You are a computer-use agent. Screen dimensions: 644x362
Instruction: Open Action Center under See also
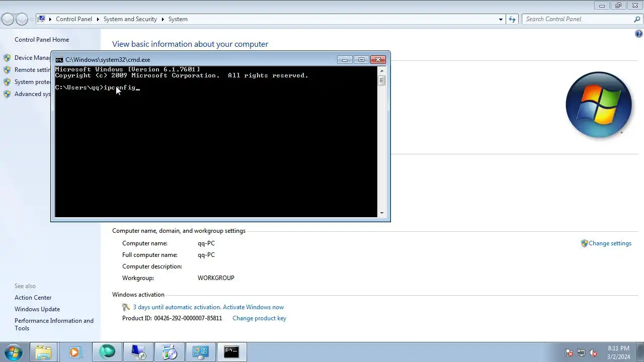[x=33, y=298]
